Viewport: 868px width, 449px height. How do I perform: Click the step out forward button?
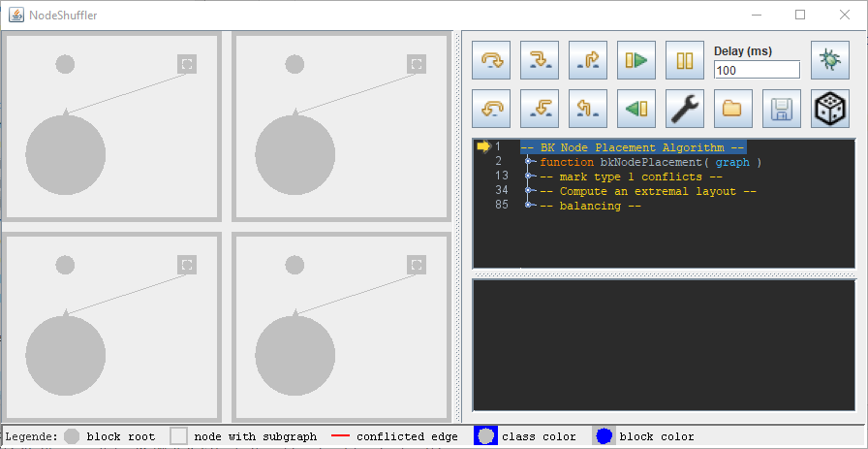pos(588,60)
